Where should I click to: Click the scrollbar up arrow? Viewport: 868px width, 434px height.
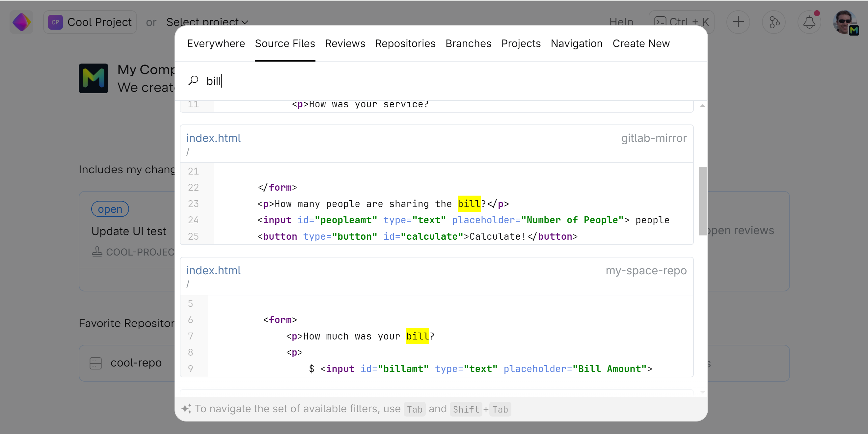702,106
